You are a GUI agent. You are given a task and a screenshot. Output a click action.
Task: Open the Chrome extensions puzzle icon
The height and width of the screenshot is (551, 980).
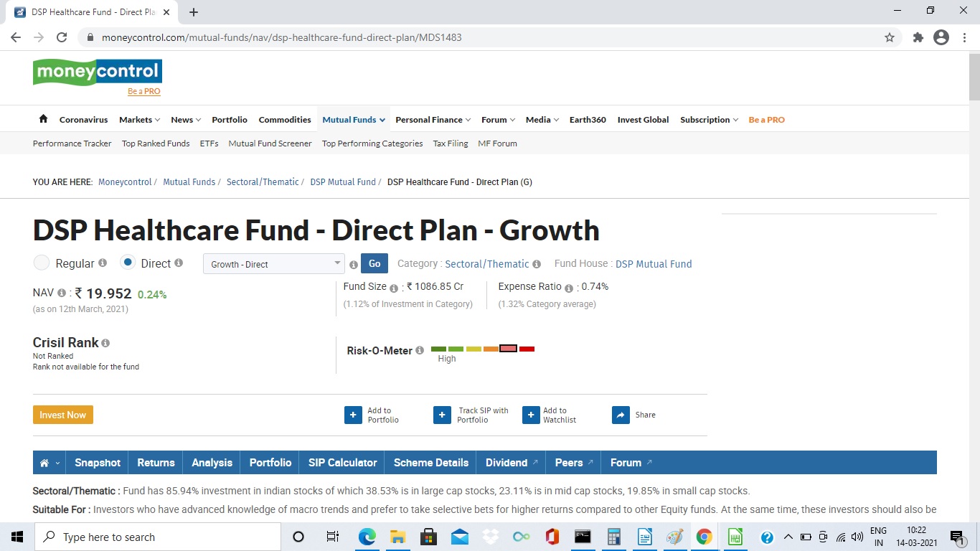click(918, 37)
